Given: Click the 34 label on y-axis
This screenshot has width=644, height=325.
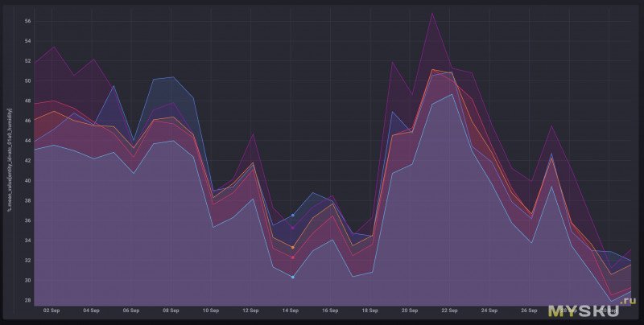Looking at the screenshot, I should [x=27, y=241].
